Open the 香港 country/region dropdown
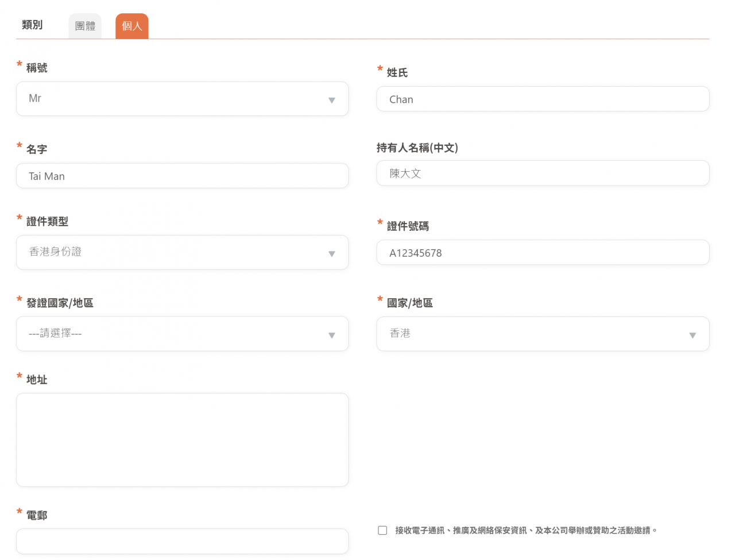 coord(534,334)
